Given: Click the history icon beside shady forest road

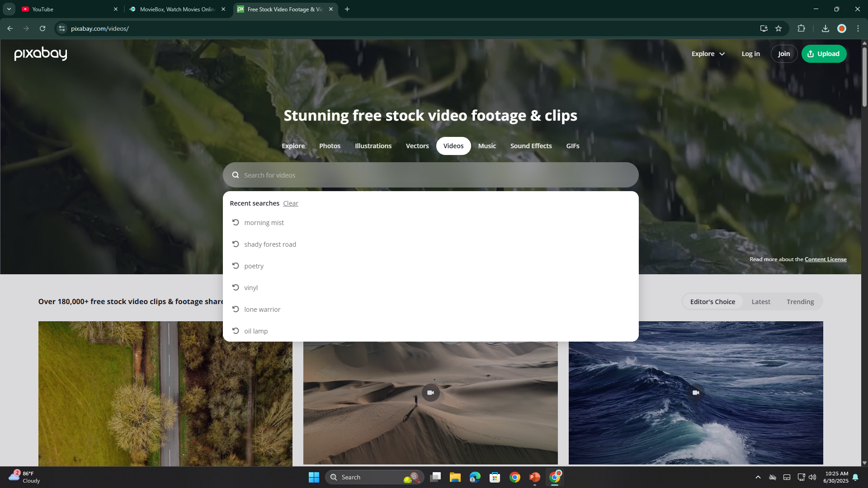Looking at the screenshot, I should 236,244.
